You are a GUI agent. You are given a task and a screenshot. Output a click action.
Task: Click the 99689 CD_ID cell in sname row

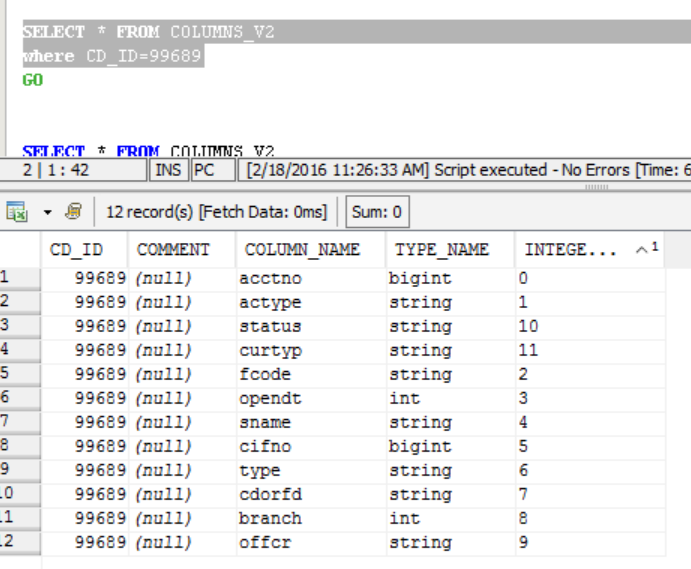coord(84,423)
